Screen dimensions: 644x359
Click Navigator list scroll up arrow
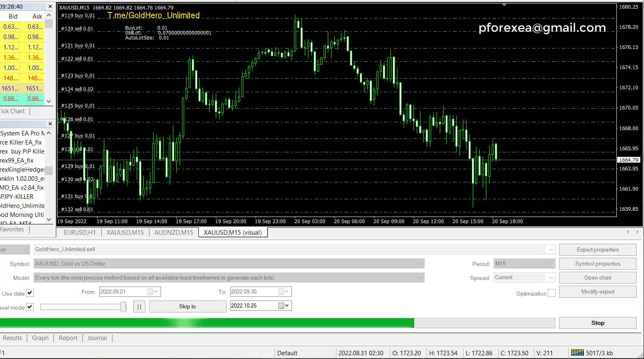[49, 133]
